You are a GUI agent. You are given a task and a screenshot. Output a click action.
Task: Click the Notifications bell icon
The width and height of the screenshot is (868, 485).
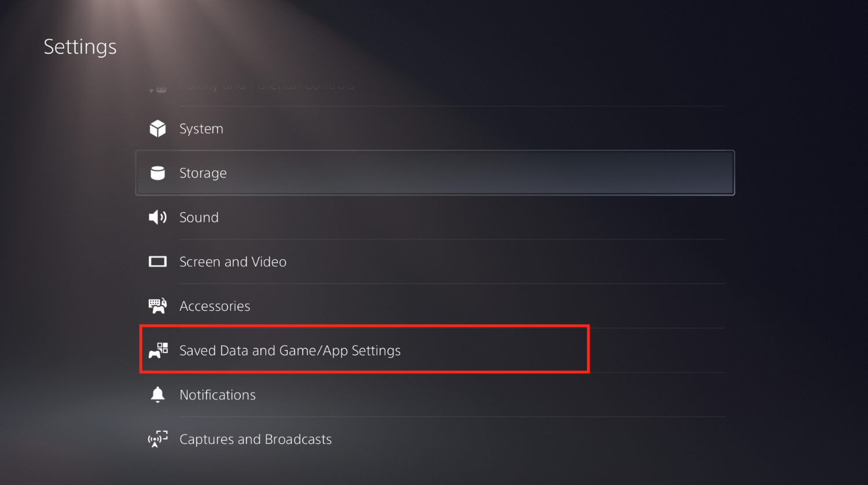coord(158,395)
